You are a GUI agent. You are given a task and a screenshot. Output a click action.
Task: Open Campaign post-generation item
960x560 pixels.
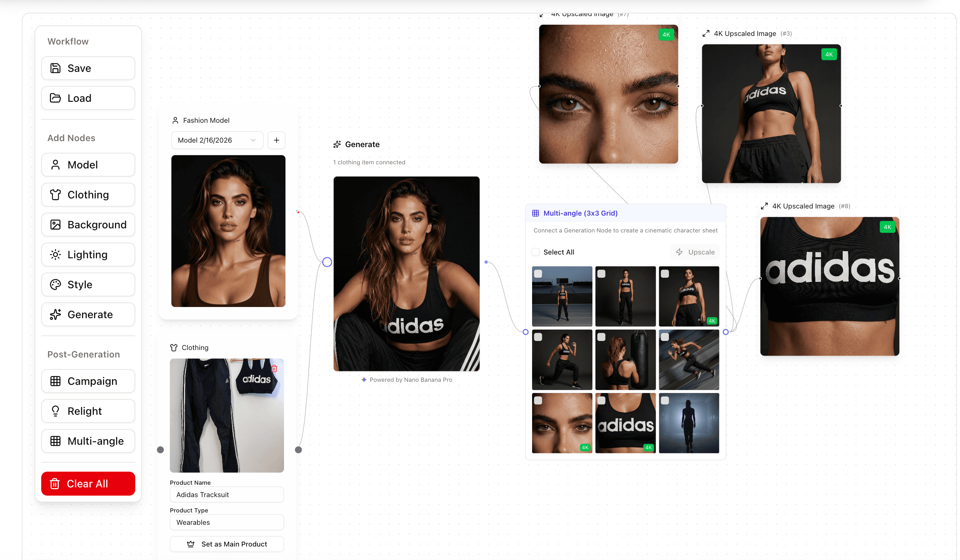tap(88, 381)
